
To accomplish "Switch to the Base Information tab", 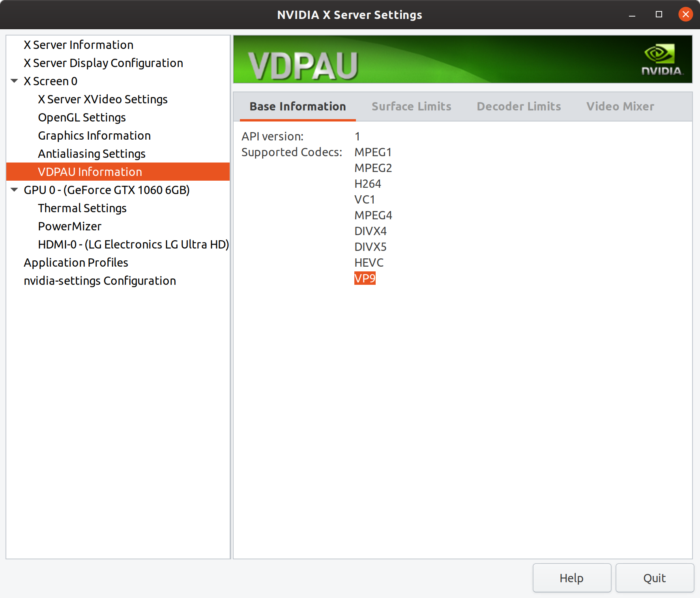I will (298, 107).
